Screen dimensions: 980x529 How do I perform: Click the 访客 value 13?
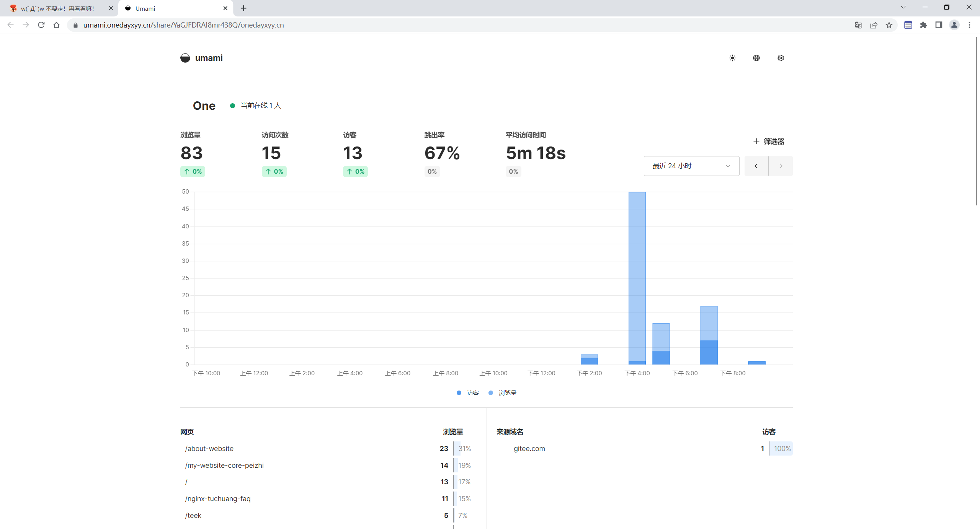[353, 153]
